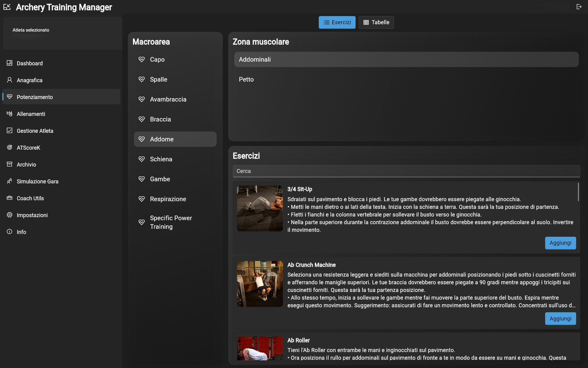
Task: Go to Simulazione Gara
Action: click(61, 181)
